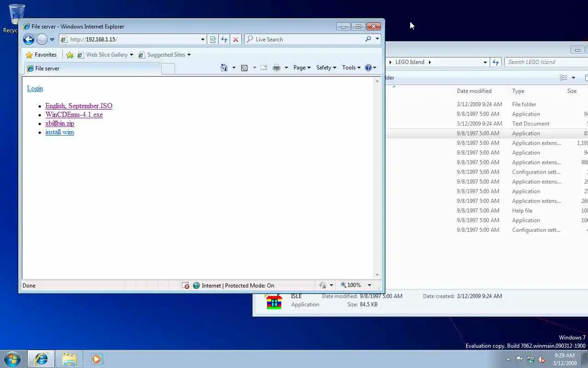Click Explorer's refresh address icon
Viewport: 588px width, 368px height.
pyautogui.click(x=496, y=62)
